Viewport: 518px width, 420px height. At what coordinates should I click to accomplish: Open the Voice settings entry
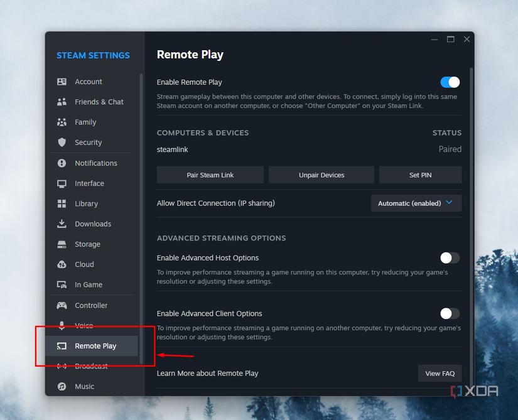click(92, 326)
